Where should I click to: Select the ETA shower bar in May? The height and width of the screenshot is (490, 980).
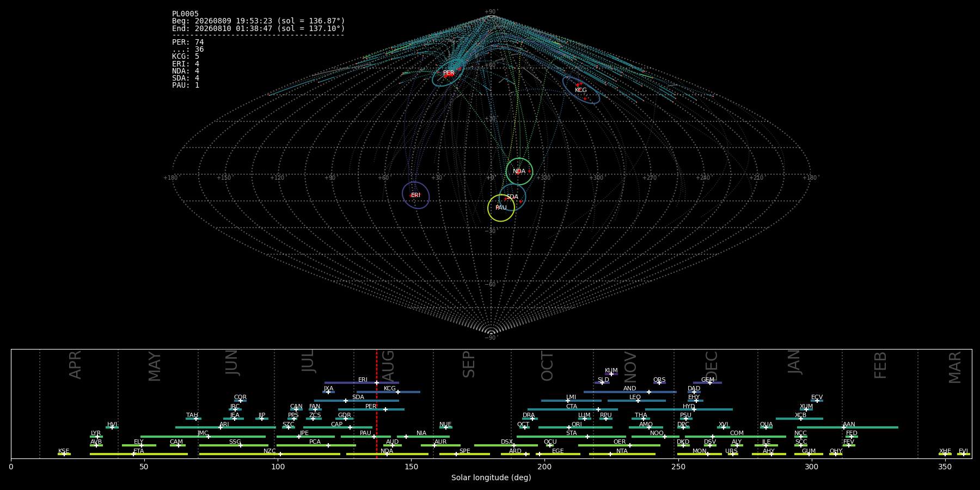pos(139,454)
